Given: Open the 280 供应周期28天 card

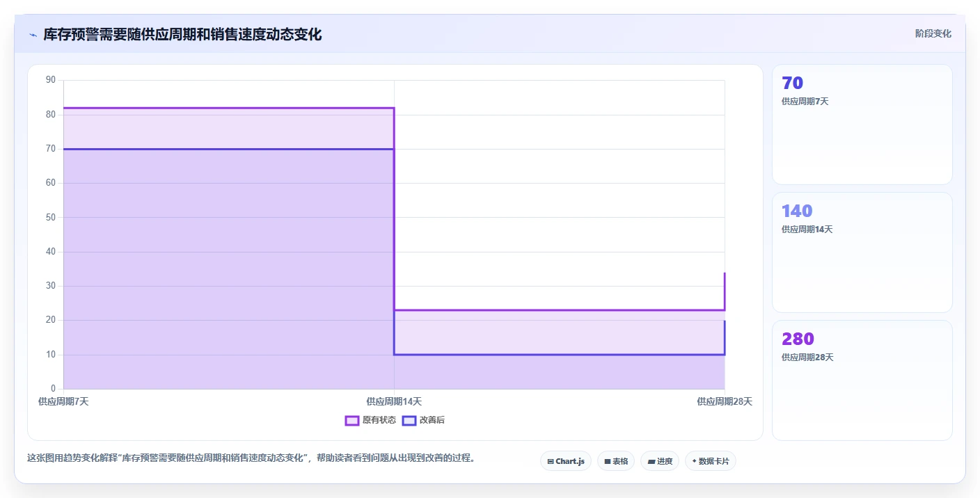Looking at the screenshot, I should click(x=862, y=380).
